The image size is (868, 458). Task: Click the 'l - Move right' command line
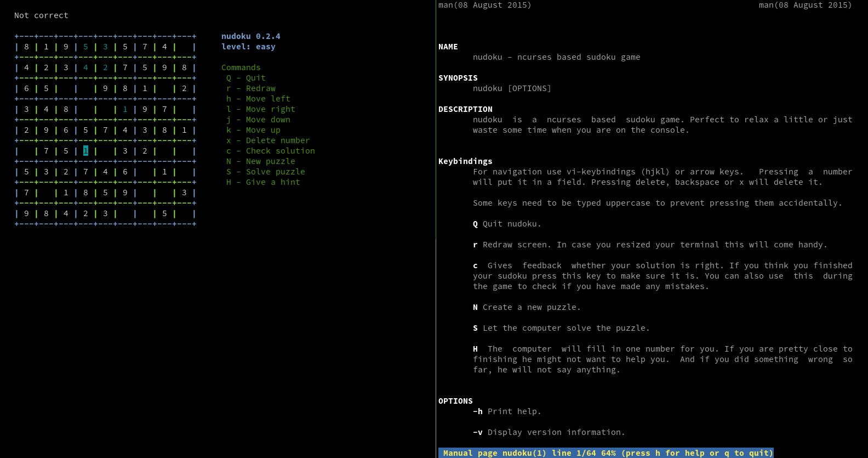click(261, 109)
